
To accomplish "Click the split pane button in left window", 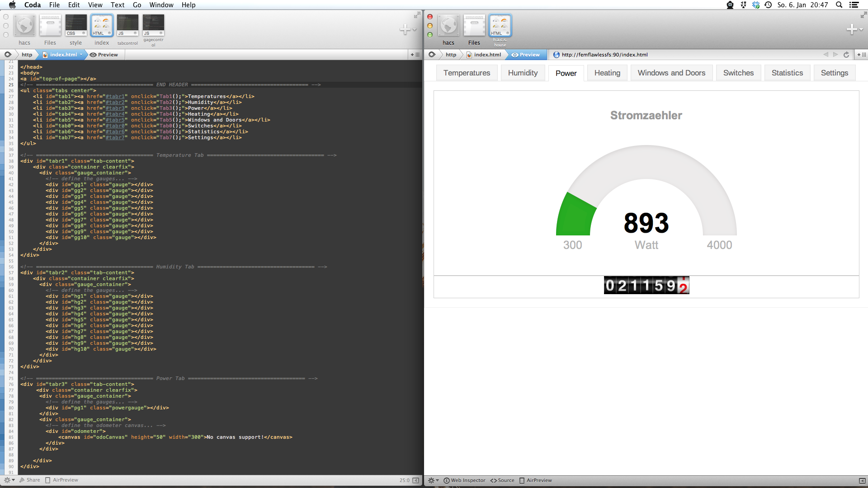I will [415, 55].
